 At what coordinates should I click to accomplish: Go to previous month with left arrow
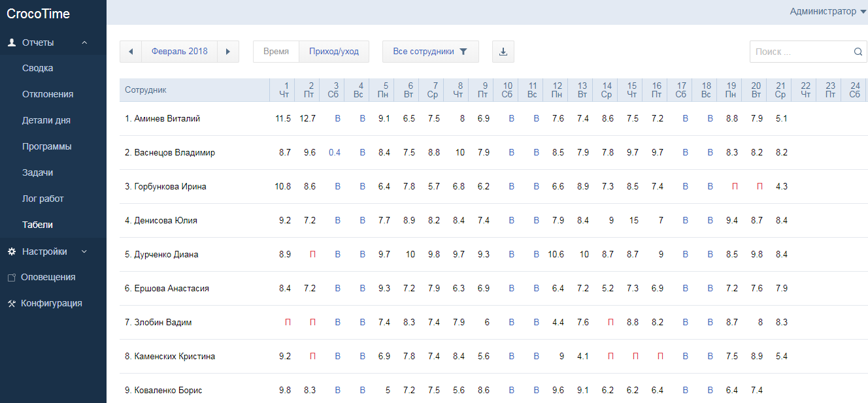coord(131,52)
